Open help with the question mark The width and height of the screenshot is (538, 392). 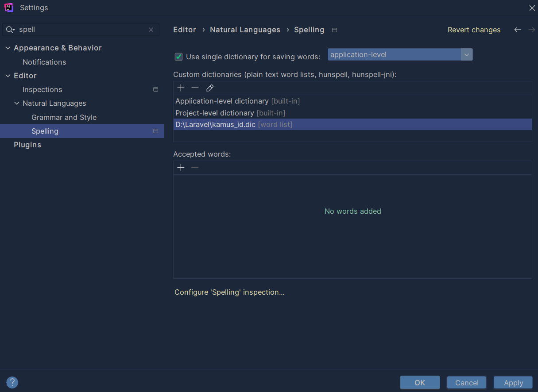tap(12, 382)
